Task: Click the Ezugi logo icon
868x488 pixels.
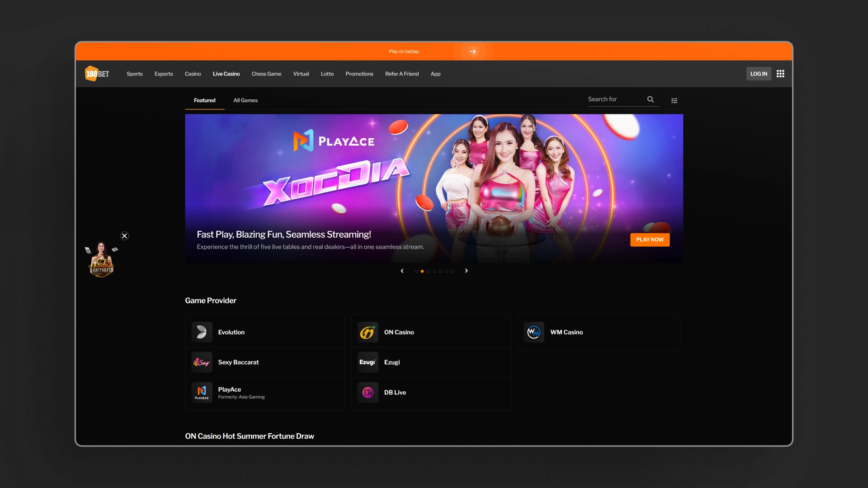Action: [368, 362]
